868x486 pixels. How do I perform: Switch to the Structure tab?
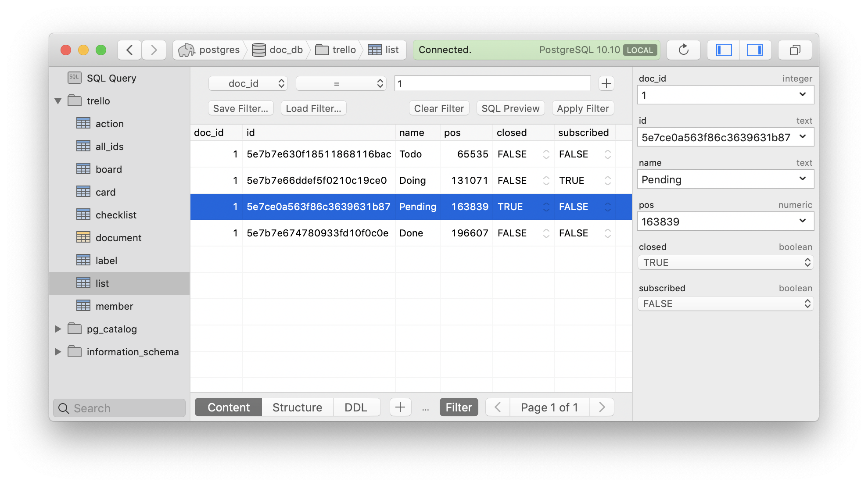297,407
